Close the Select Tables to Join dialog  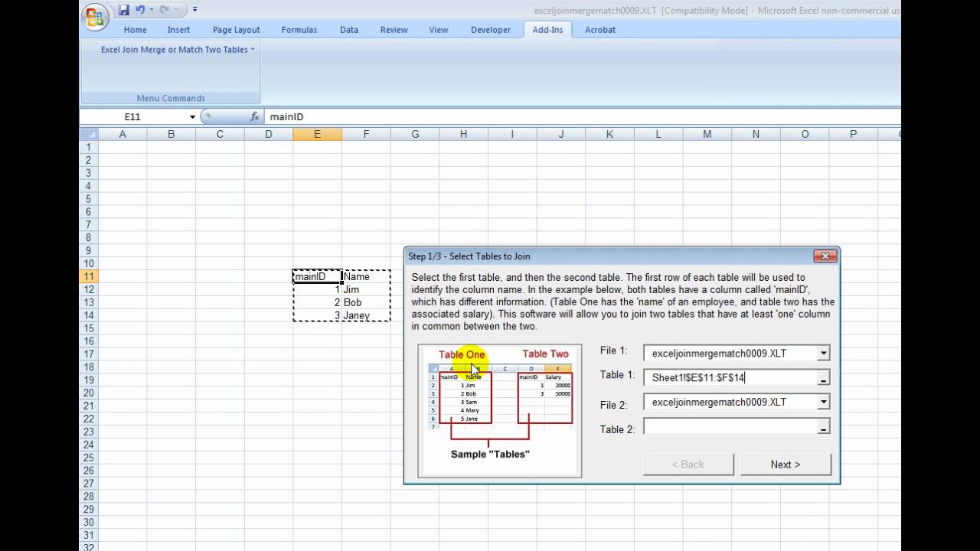point(825,256)
